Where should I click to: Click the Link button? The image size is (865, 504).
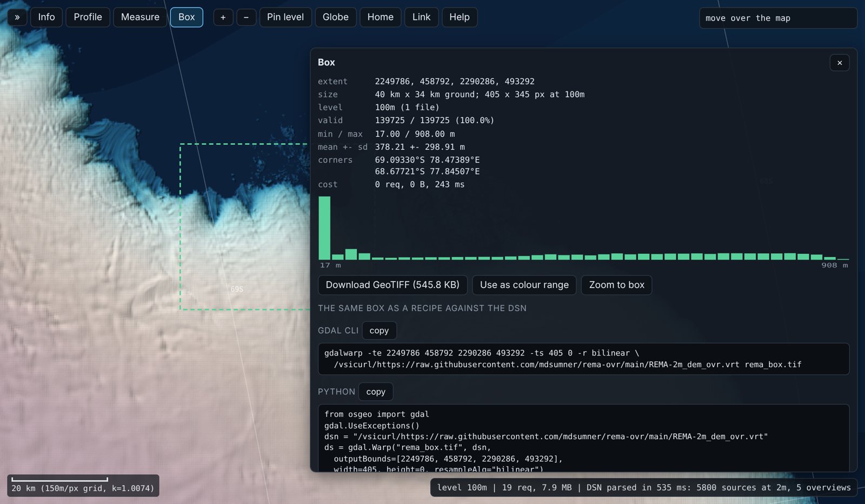422,17
